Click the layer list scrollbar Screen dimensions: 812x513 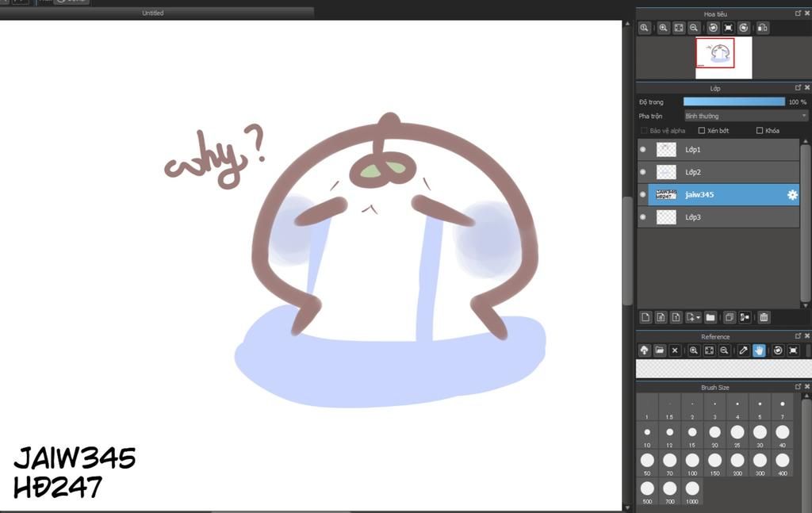point(806,223)
